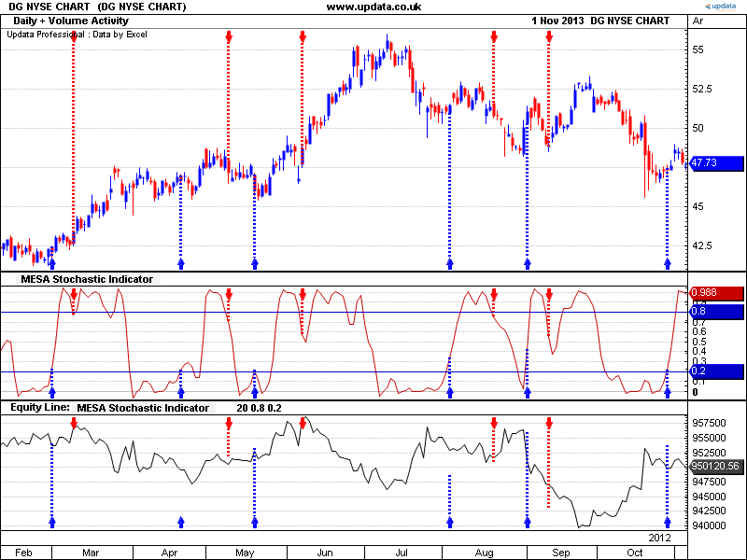Click the first red arrow in the MESA Stochastic panel
This screenshot has width=747, height=560.
(x=74, y=295)
